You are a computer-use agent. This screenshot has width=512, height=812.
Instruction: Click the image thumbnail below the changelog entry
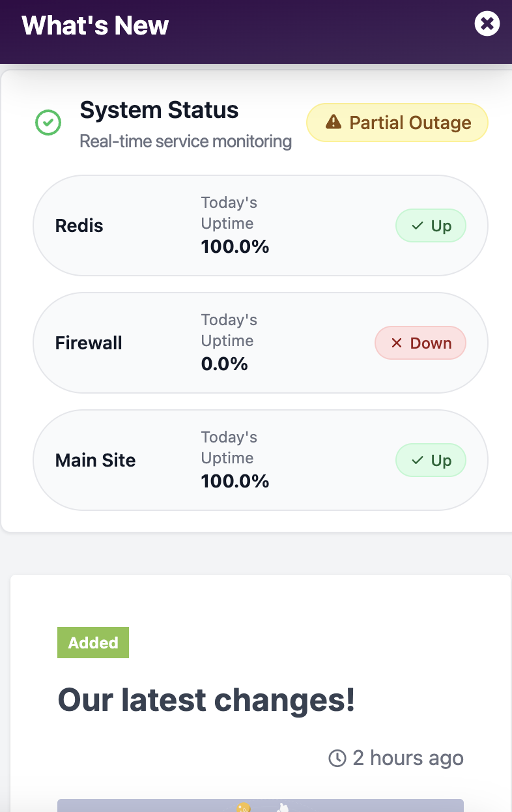point(260,805)
